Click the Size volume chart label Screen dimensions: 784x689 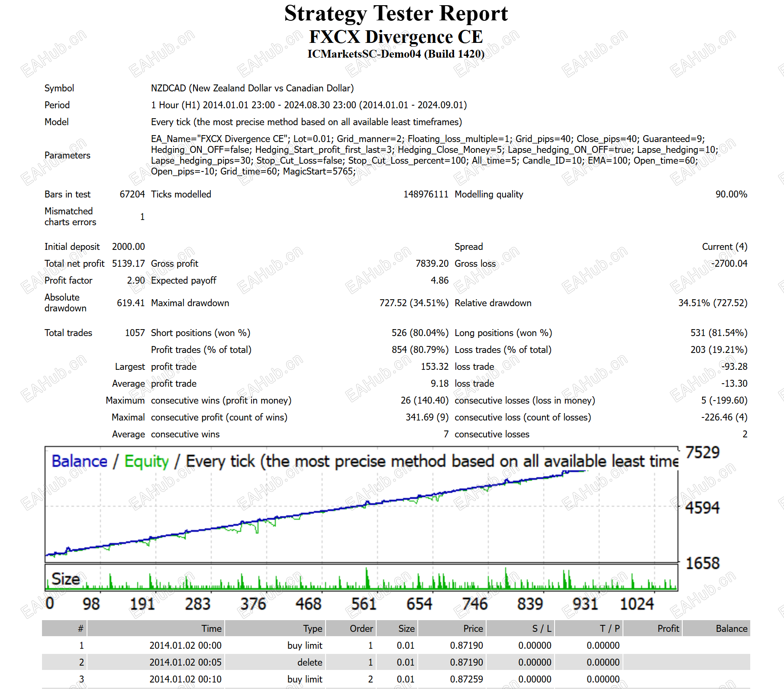66,579
